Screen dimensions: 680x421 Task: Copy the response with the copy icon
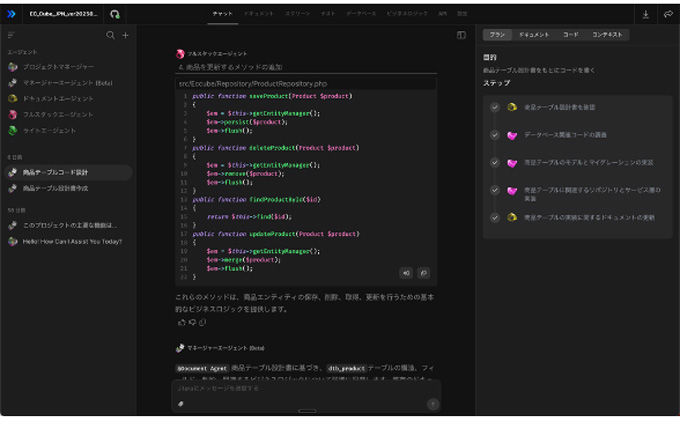tap(203, 323)
